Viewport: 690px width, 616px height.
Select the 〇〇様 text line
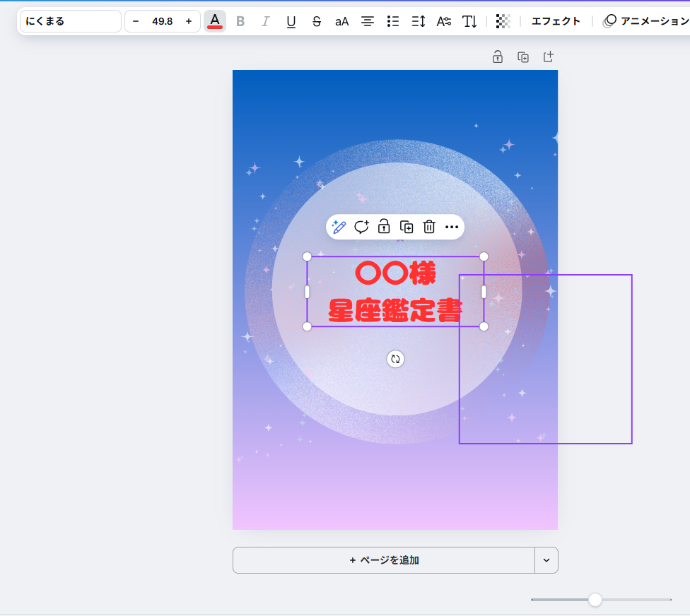pyautogui.click(x=395, y=273)
